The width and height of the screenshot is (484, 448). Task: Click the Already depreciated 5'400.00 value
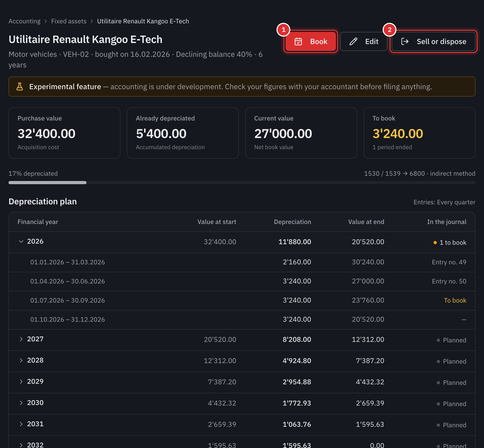[161, 133]
